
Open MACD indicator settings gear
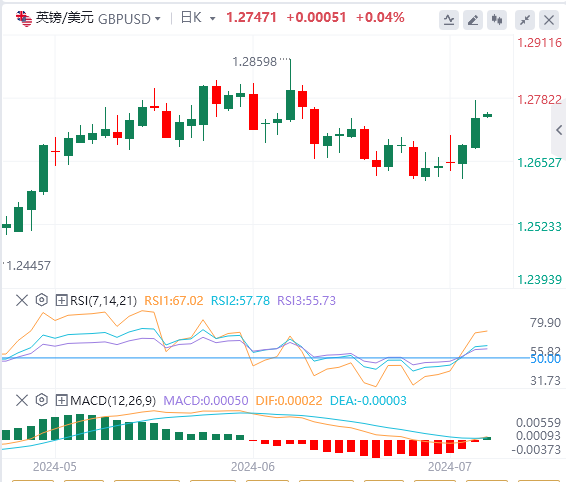tap(42, 400)
